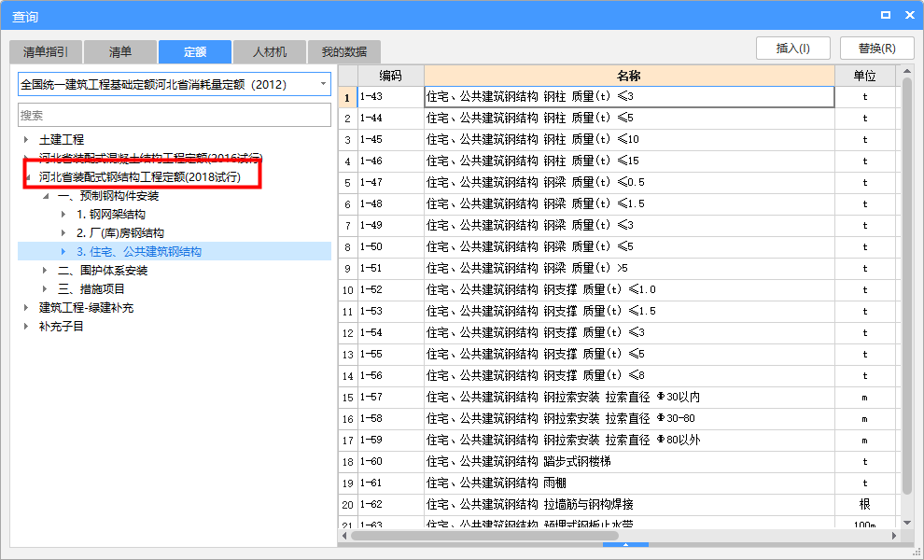The height and width of the screenshot is (560, 924).
Task: Click the table's vertical scrollbar thumb
Action: tap(907, 287)
